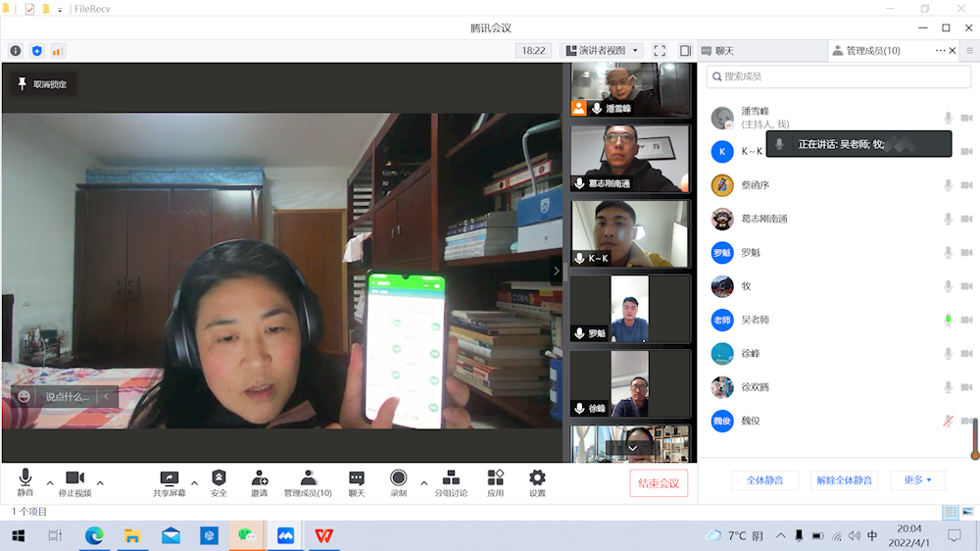980x551 pixels.
Task: Open the 邀请 invite participants icon
Action: point(259,482)
